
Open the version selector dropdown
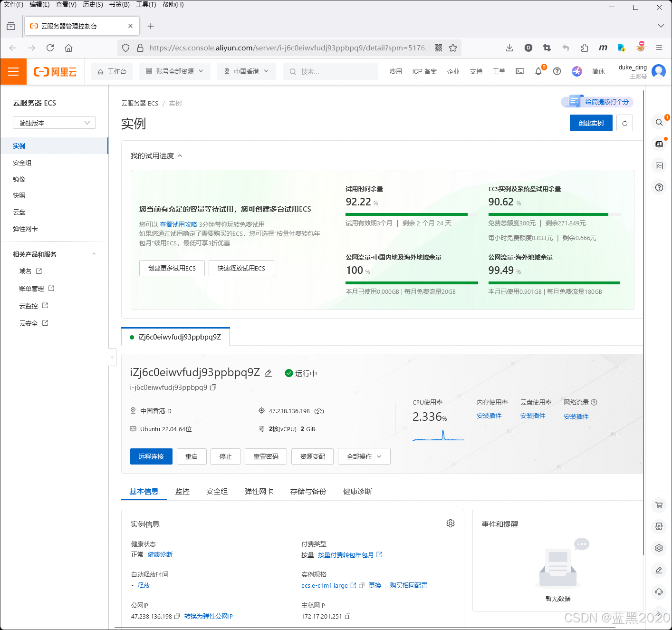[54, 123]
